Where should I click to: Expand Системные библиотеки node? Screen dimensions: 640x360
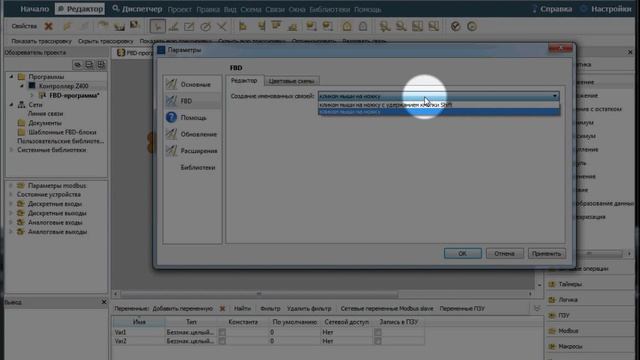pyautogui.click(x=11, y=150)
